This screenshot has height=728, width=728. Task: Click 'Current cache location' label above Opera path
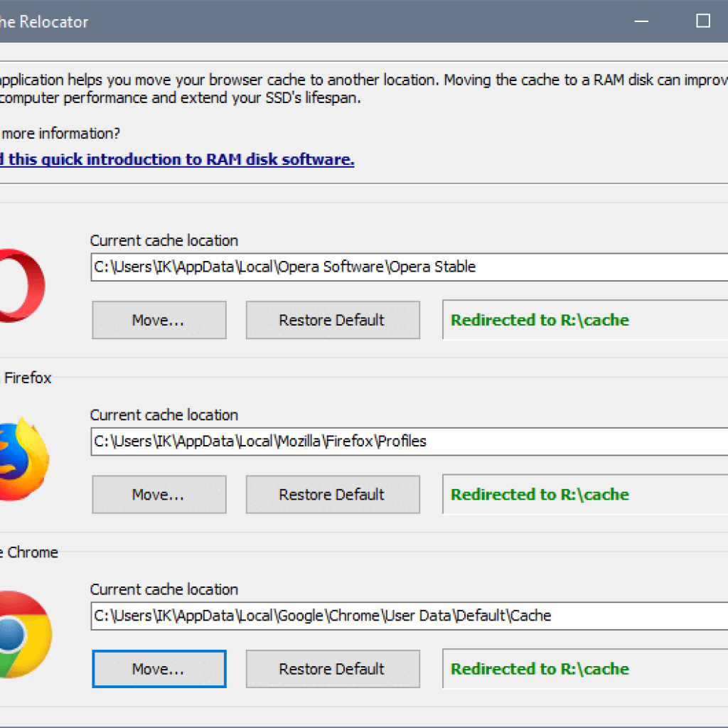[x=164, y=240]
